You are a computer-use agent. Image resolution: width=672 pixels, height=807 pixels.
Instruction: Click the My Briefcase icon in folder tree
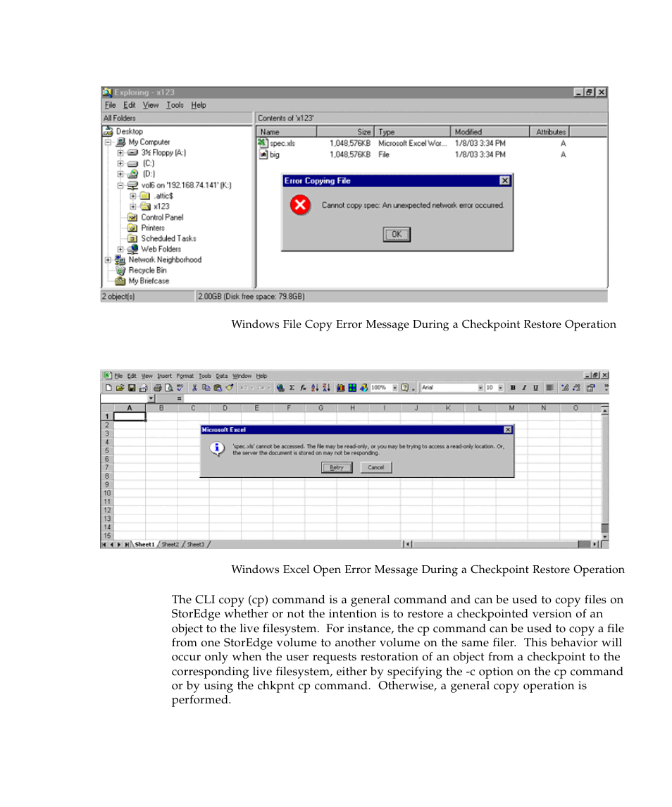[120, 281]
